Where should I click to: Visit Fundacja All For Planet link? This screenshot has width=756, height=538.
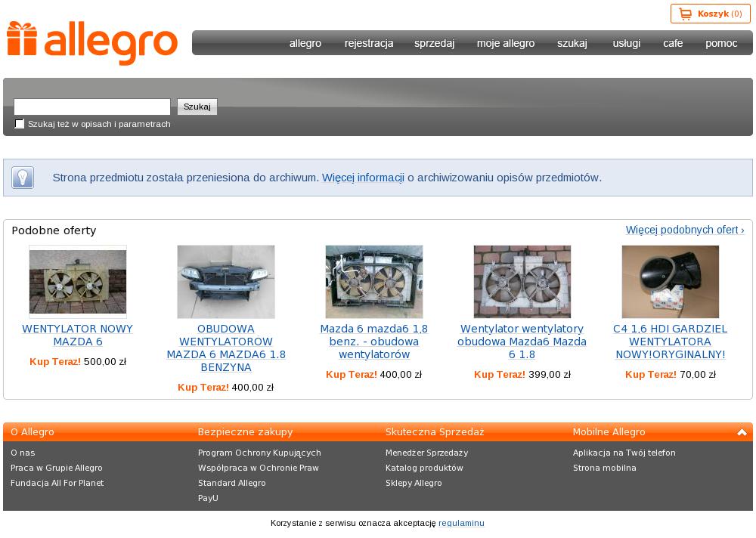57,483
